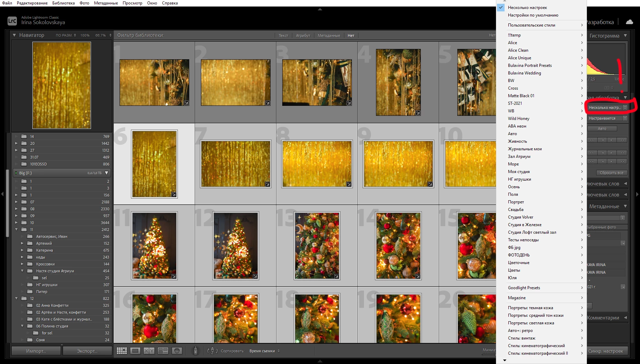640x364 pixels.
Task: Click the Экспорт... button
Action: click(x=87, y=351)
